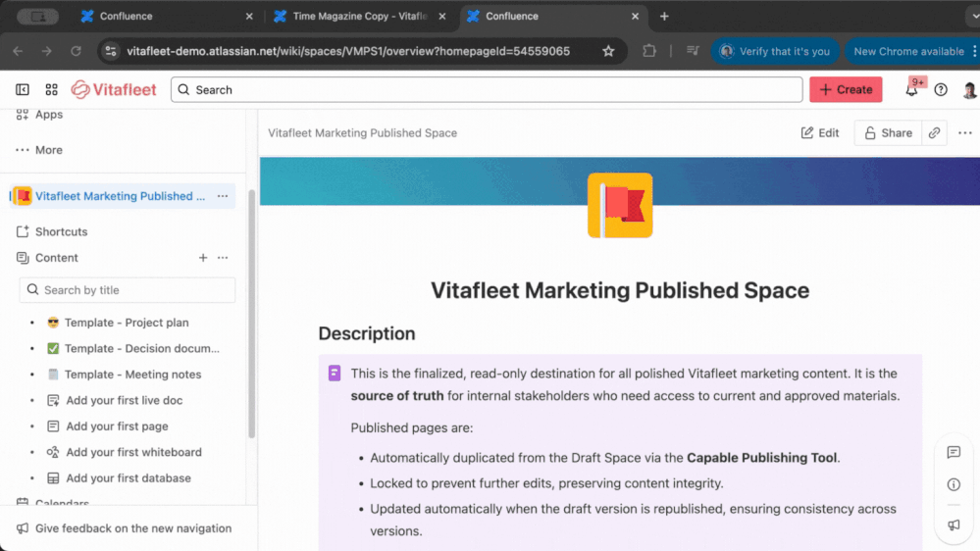Click the megaphone icon on right rail

[954, 526]
